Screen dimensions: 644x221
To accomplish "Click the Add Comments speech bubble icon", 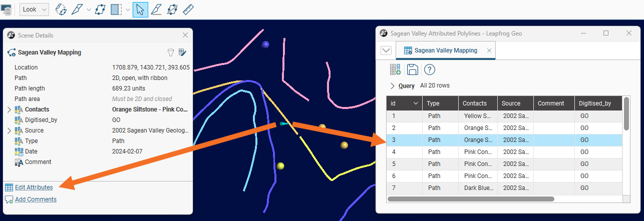I will click(x=9, y=199).
